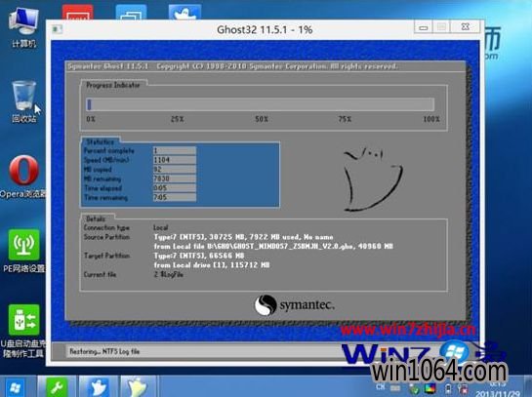Click the green shield tray icon

click(x=414, y=389)
